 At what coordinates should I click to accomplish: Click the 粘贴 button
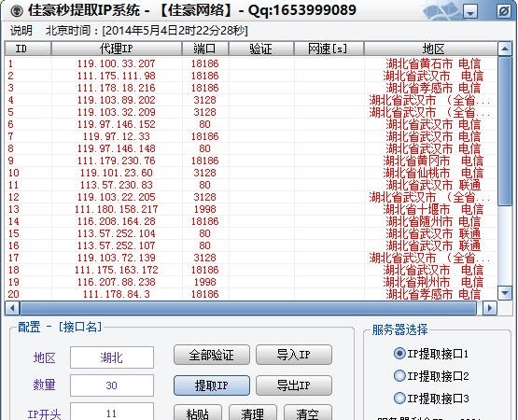coord(198,413)
